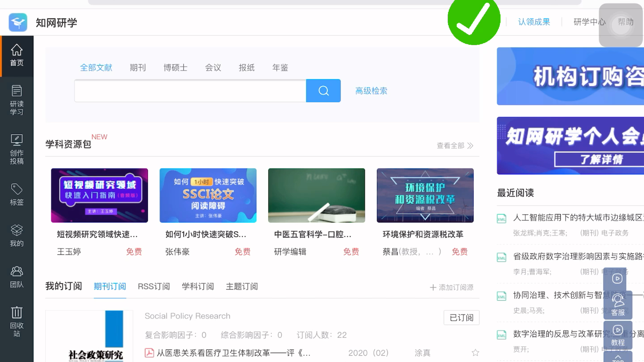Select the 报纸 search tab
The height and width of the screenshot is (362, 644).
247,67
